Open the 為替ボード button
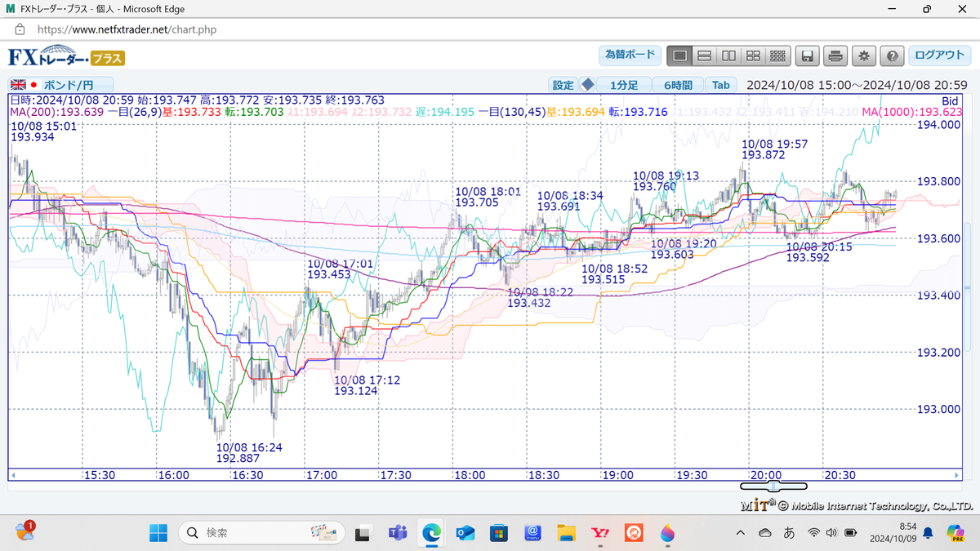 [x=630, y=56]
